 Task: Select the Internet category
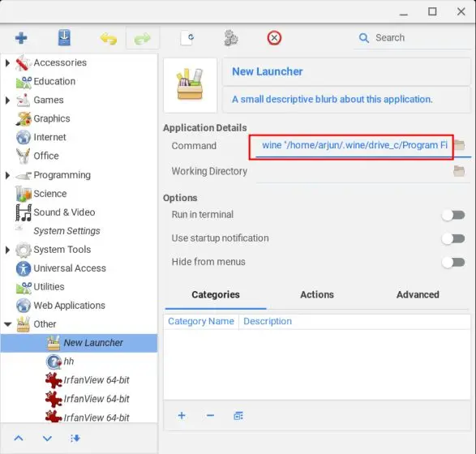(x=49, y=137)
